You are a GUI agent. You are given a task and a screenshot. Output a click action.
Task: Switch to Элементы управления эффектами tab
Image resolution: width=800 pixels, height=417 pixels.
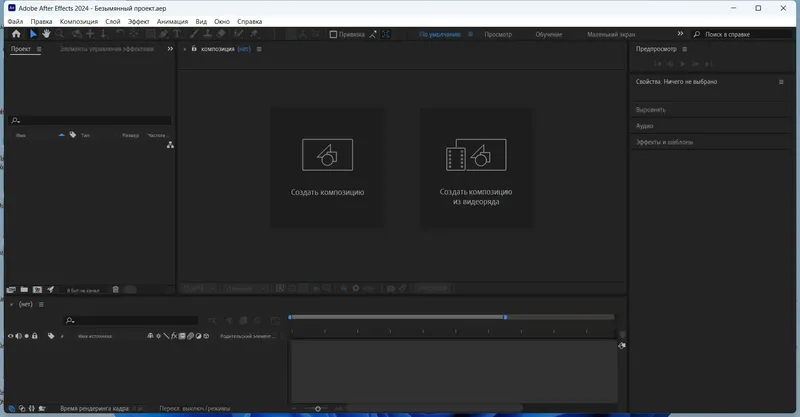click(107, 49)
